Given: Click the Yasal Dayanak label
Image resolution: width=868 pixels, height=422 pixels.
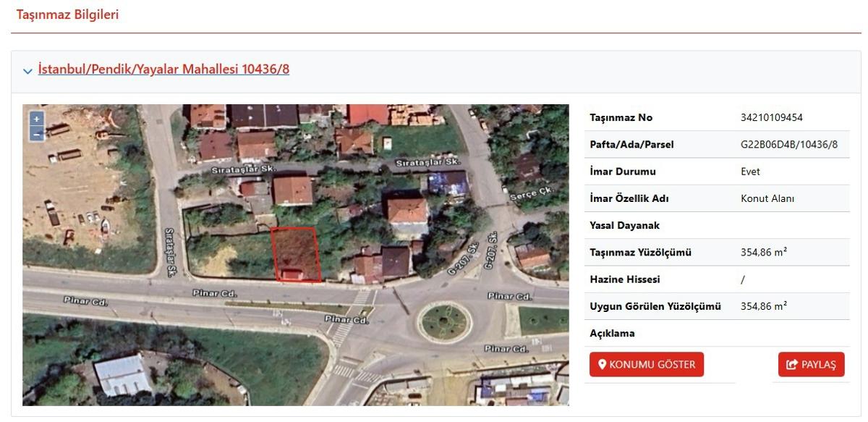Looking at the screenshot, I should pyautogui.click(x=624, y=225).
